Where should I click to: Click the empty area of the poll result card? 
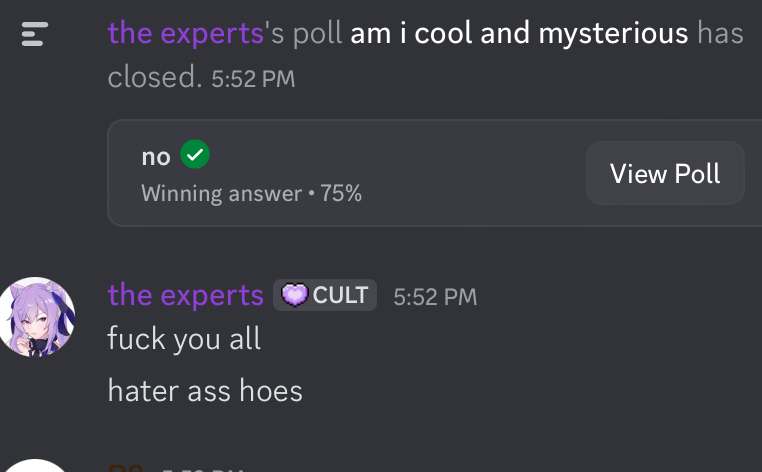tap(460, 173)
